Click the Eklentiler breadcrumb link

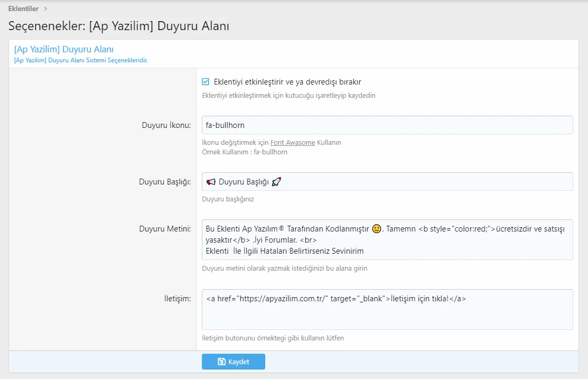(23, 8)
